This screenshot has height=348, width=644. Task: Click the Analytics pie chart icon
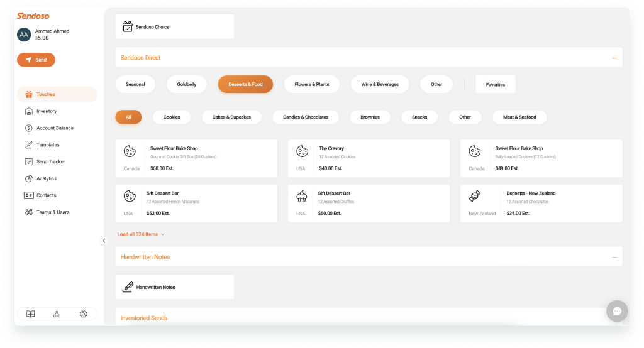tap(29, 178)
